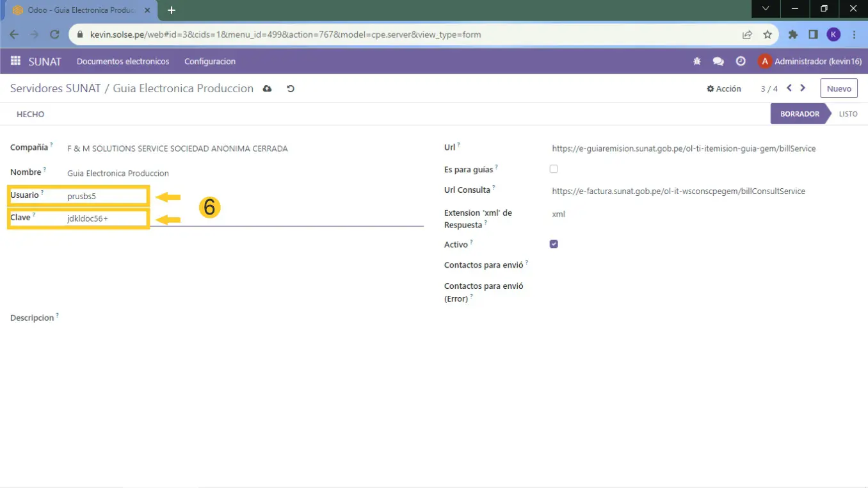Open the Acción dropdown menu

(724, 89)
